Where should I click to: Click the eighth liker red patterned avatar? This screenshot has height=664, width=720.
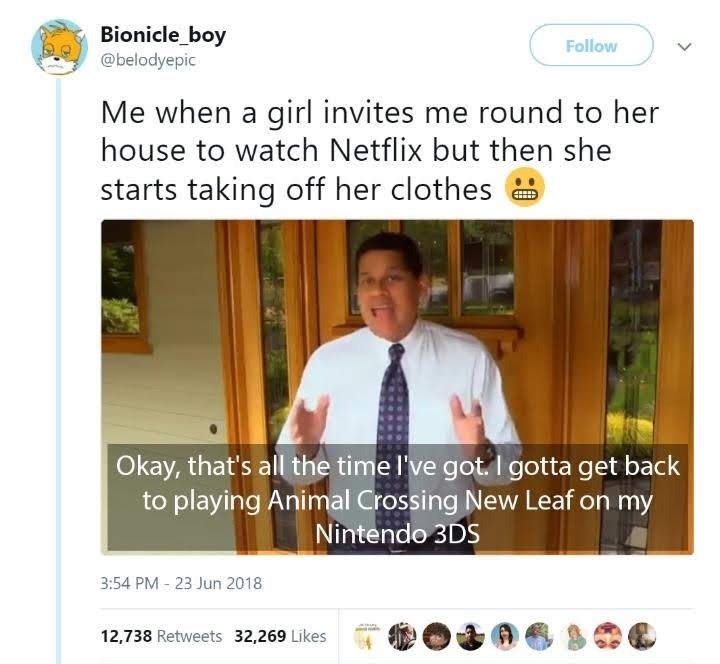(608, 636)
